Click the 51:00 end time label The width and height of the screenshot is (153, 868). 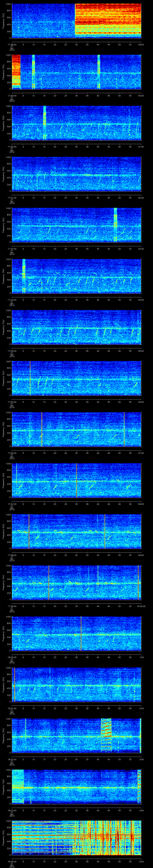(141, 147)
